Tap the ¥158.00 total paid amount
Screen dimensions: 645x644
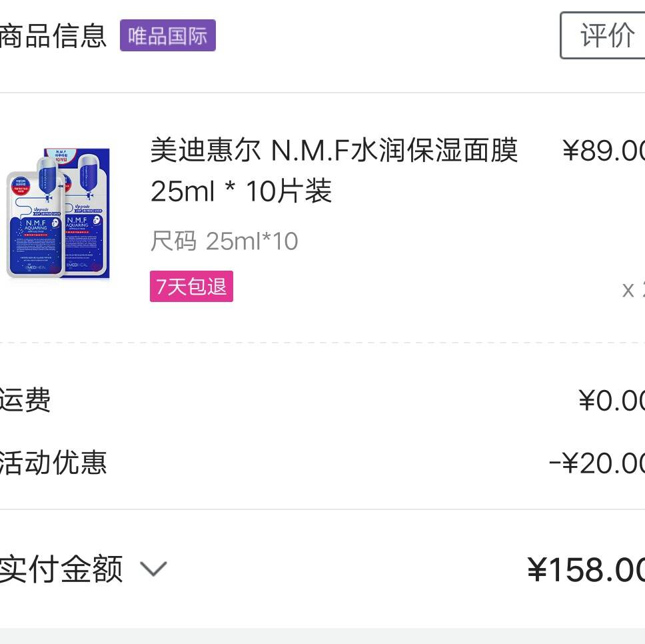point(586,570)
